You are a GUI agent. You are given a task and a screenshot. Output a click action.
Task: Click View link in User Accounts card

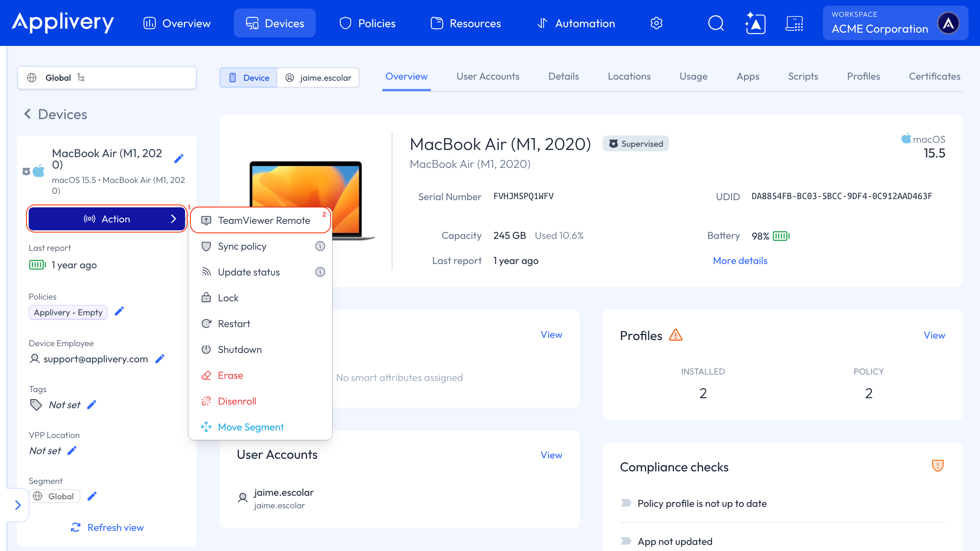tap(551, 455)
